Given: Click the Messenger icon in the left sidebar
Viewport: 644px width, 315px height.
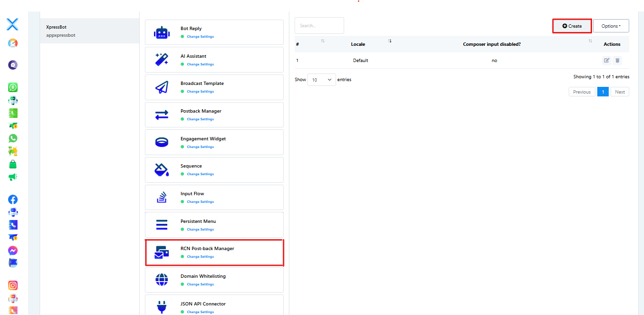Looking at the screenshot, I should point(13,251).
